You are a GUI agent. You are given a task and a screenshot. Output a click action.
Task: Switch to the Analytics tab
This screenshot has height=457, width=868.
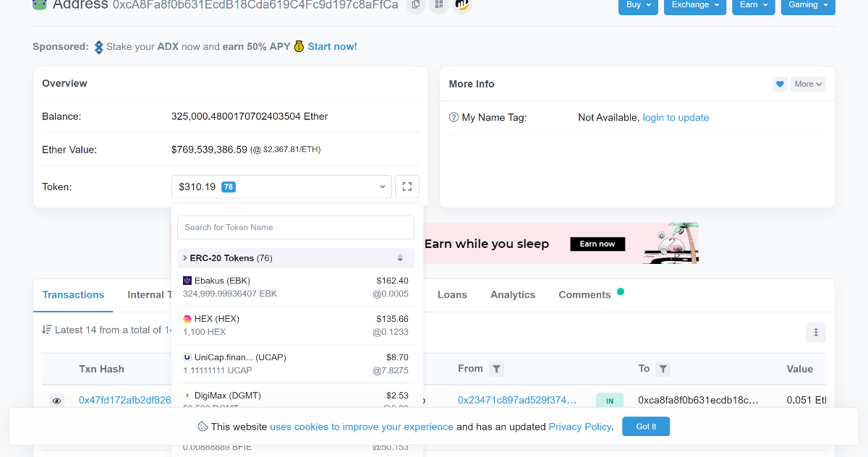click(x=513, y=295)
